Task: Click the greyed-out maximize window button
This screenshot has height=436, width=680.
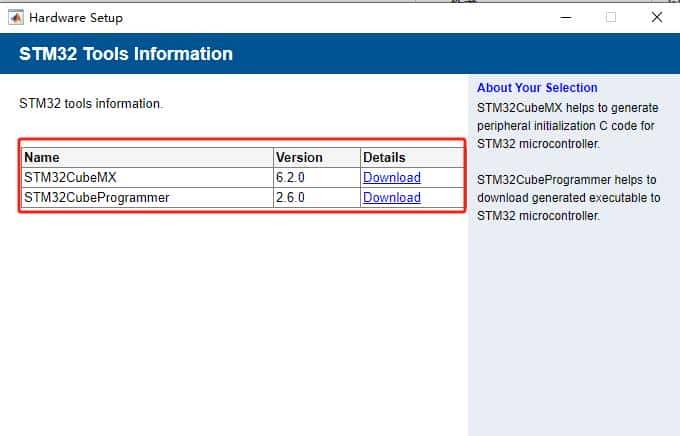Action: coord(611,17)
